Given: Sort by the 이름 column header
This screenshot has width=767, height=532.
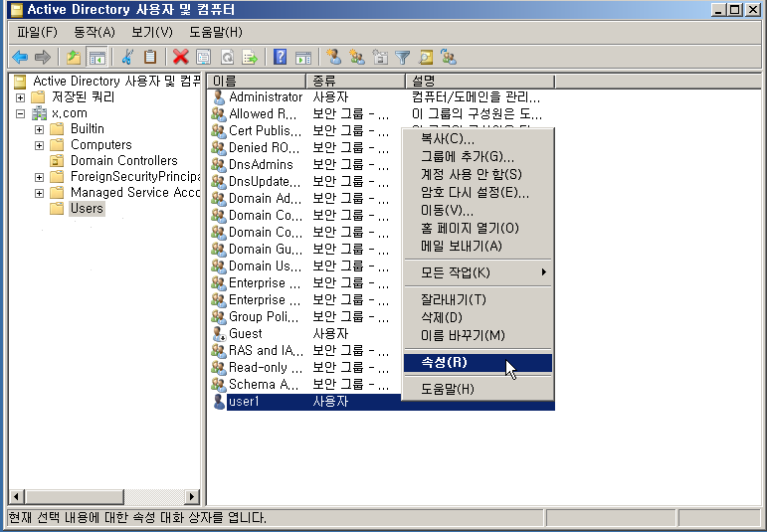Looking at the screenshot, I should click(x=257, y=81).
